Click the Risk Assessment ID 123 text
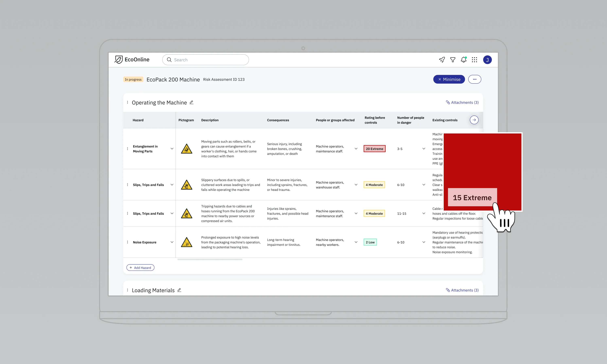607x364 pixels. (224, 79)
